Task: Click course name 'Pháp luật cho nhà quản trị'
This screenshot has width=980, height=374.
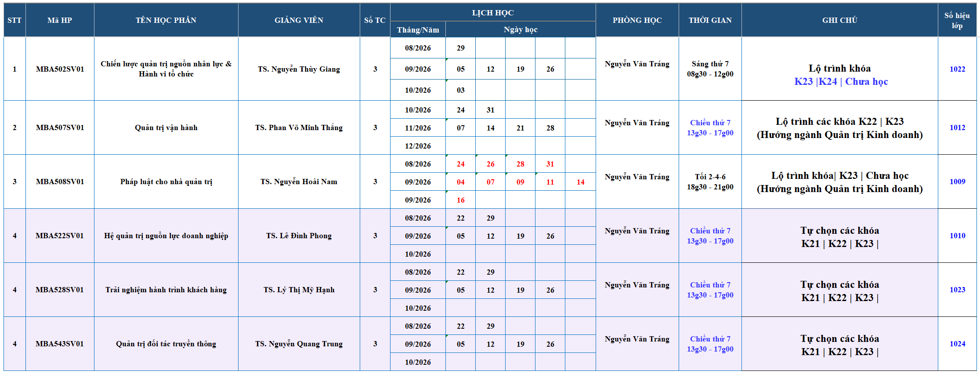Action: click(x=166, y=182)
